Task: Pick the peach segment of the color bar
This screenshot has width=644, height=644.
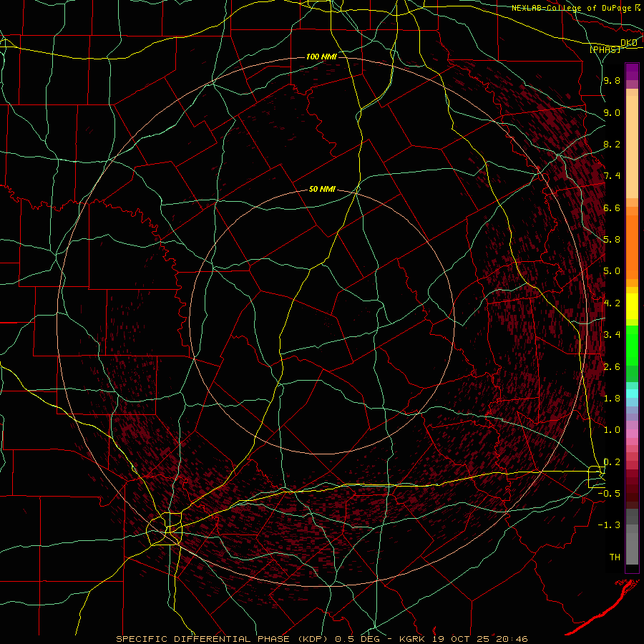Action: tap(632, 147)
